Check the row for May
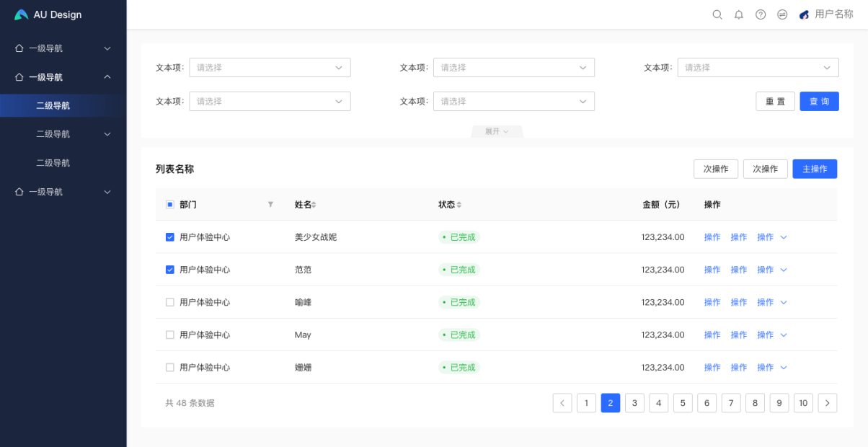868x447 pixels. 170,335
